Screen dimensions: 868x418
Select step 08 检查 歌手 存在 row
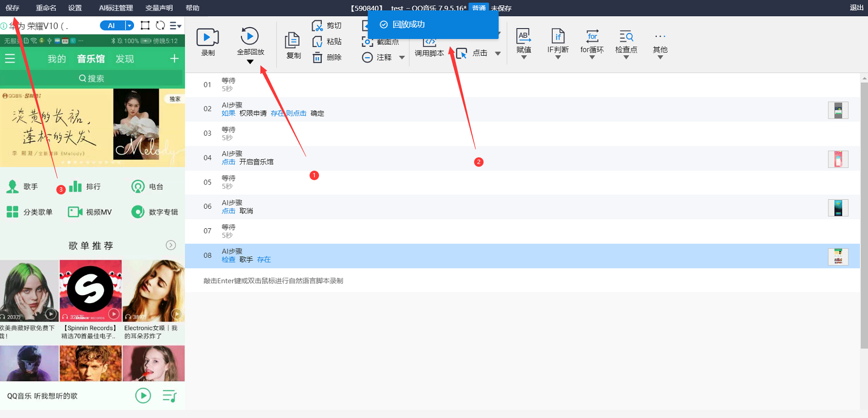point(522,255)
